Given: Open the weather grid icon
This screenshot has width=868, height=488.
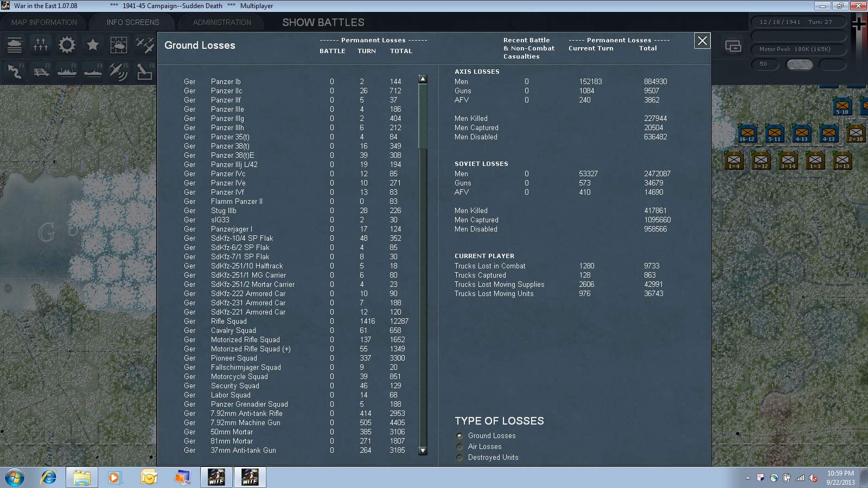Looking at the screenshot, I should (x=119, y=45).
